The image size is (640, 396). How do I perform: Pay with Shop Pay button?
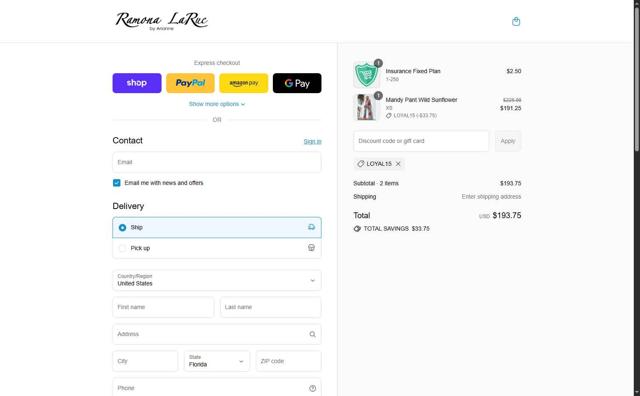click(137, 83)
